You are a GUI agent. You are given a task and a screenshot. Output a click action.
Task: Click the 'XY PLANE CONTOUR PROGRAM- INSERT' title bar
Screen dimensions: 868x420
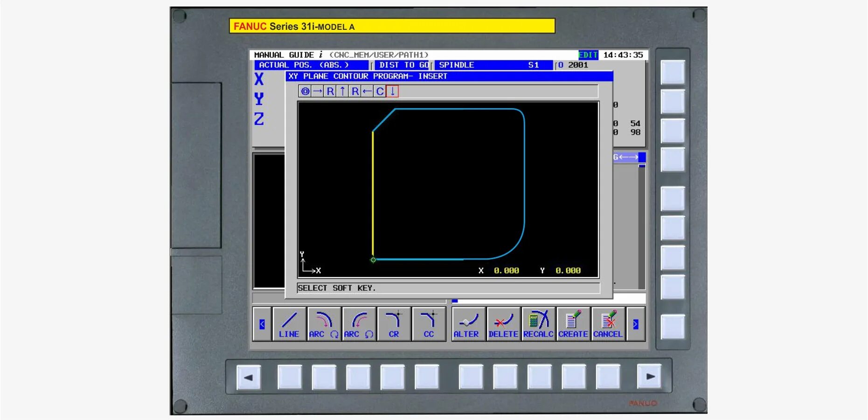point(449,76)
